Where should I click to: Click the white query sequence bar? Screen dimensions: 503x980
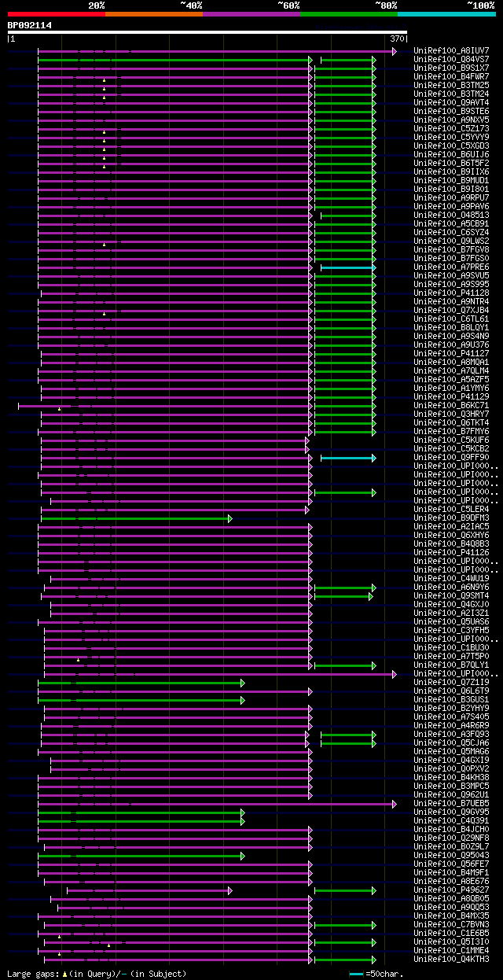[207, 32]
